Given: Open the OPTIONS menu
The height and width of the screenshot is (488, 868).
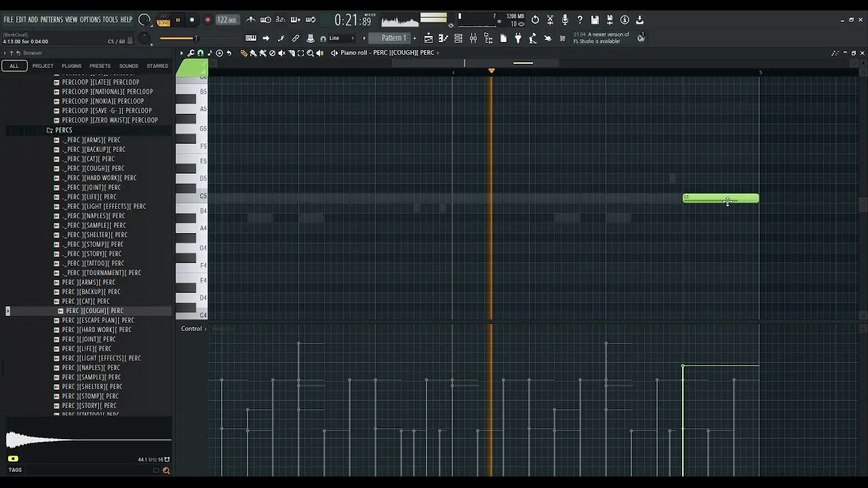Looking at the screenshot, I should (x=90, y=20).
